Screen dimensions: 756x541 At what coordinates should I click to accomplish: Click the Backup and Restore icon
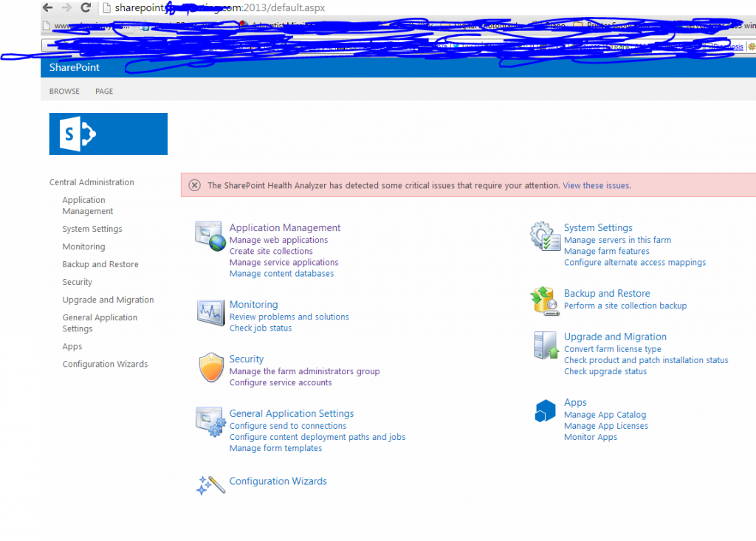545,301
